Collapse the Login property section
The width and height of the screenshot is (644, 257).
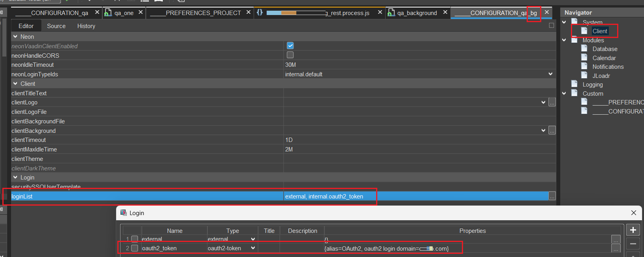coord(15,177)
